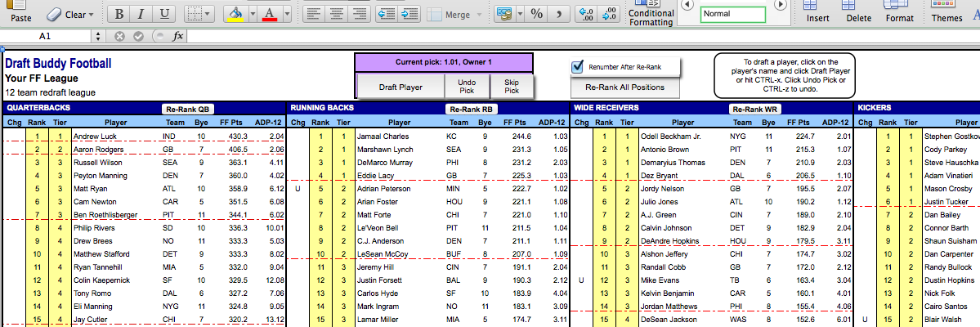Align text left
980x327 pixels.
point(314,14)
